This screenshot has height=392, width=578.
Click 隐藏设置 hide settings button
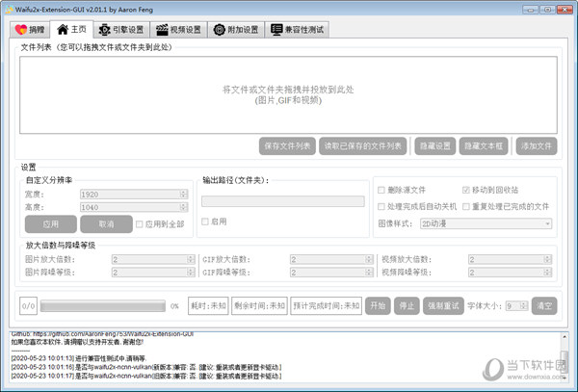click(435, 146)
